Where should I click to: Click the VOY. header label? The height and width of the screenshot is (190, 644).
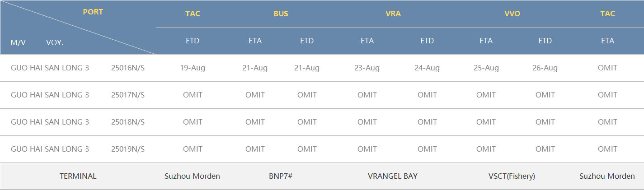coord(55,43)
